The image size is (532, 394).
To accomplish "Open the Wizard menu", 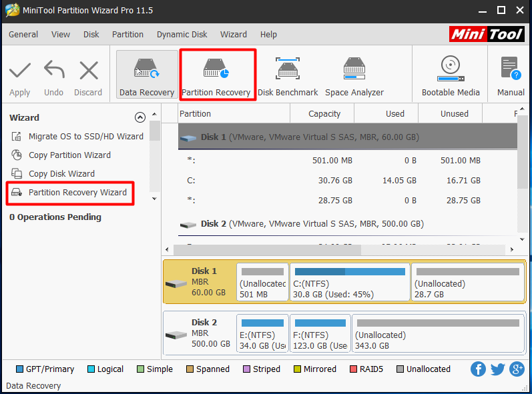I will pos(234,35).
